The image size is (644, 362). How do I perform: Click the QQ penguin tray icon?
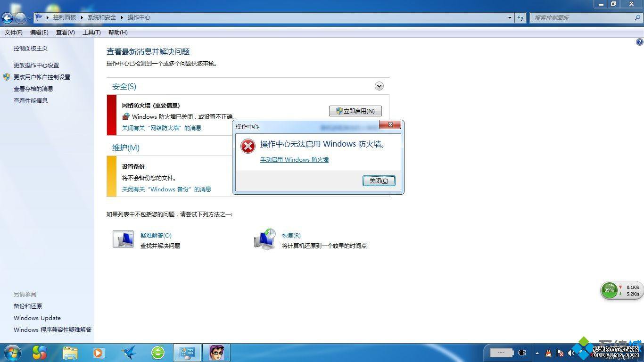548,353
